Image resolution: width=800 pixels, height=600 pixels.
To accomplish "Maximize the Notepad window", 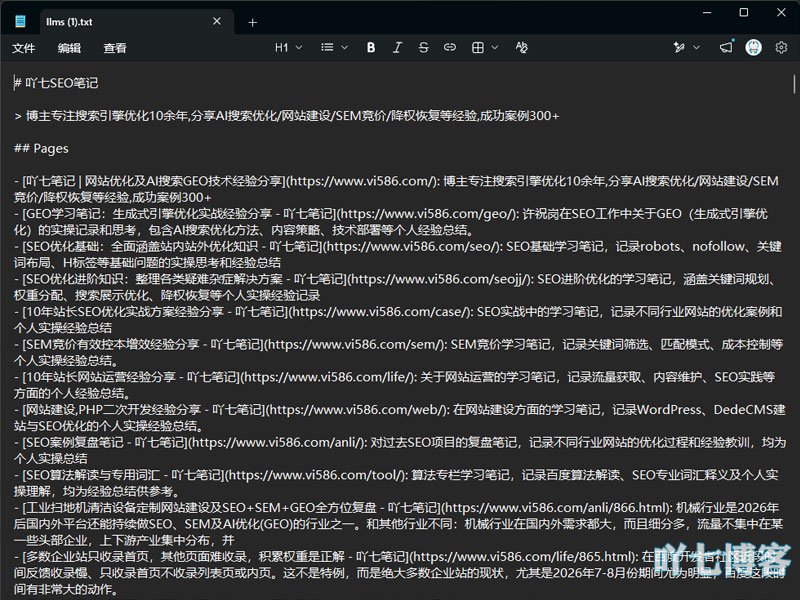I will coord(744,12).
